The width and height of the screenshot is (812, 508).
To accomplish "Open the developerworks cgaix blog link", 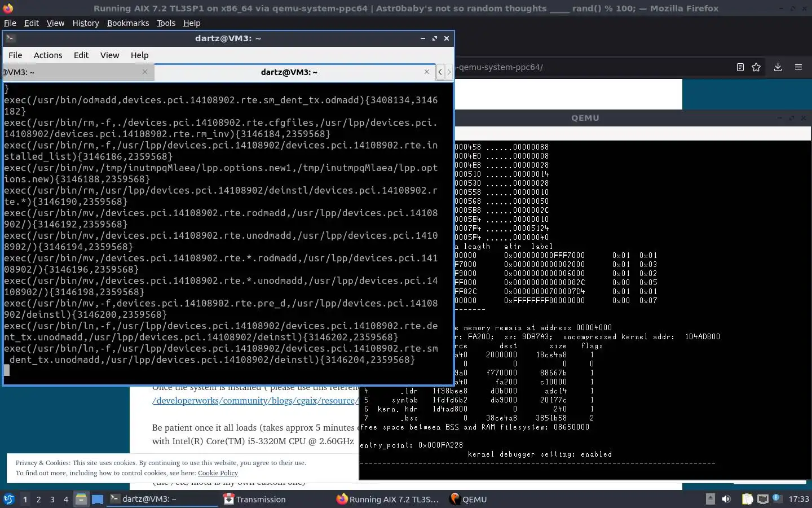I will 255,400.
